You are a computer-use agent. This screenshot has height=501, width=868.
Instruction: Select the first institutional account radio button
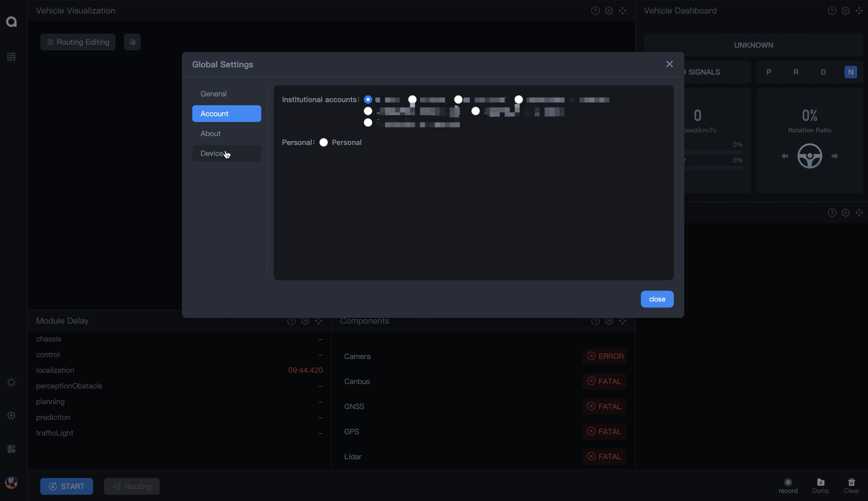[368, 99]
